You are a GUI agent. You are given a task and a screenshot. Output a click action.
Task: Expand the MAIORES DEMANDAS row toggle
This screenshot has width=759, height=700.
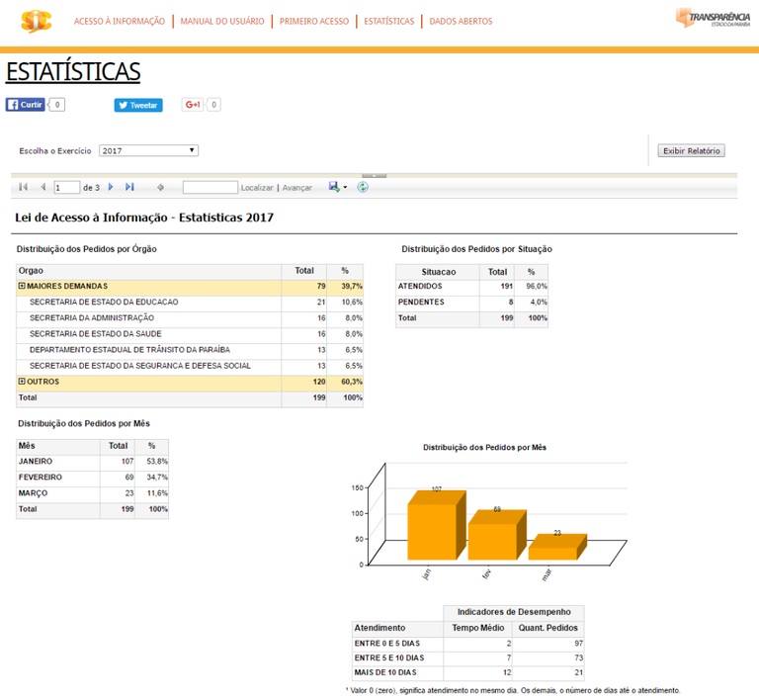click(22, 286)
